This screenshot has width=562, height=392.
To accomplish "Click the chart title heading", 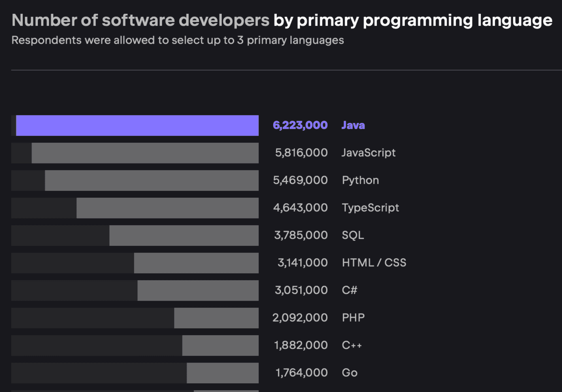I will click(282, 20).
